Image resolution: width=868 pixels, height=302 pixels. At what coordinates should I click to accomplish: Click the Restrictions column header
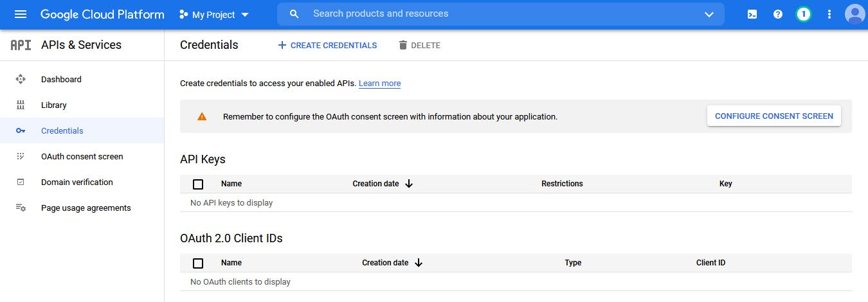[x=562, y=184]
